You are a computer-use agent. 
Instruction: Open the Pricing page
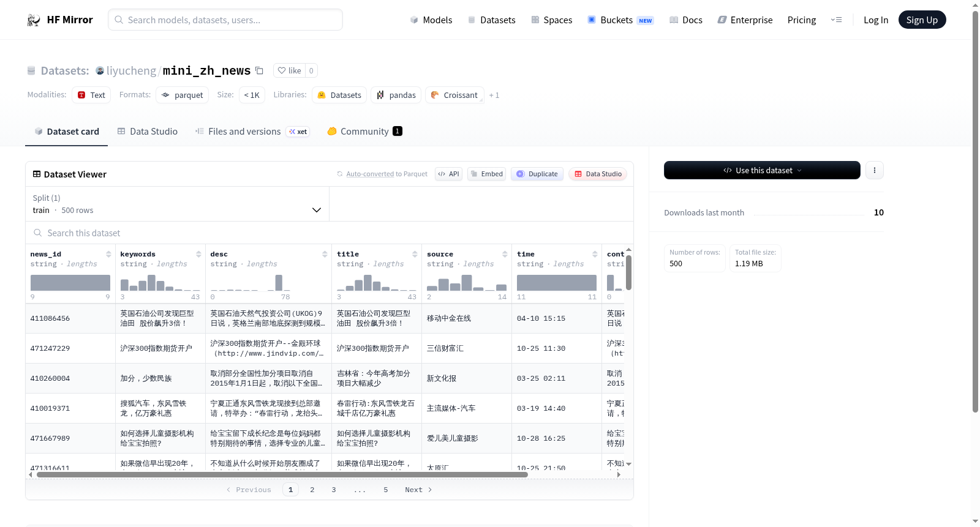[x=802, y=20]
